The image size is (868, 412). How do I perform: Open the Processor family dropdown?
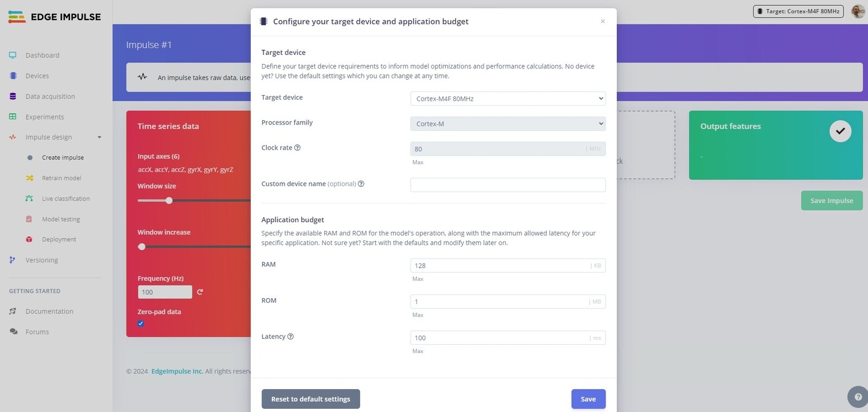pos(508,124)
